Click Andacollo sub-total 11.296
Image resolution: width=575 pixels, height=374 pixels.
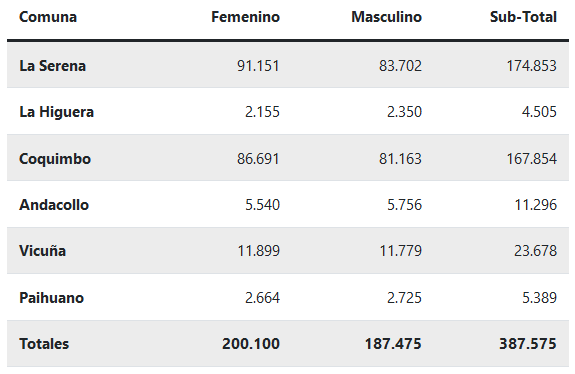tap(536, 205)
